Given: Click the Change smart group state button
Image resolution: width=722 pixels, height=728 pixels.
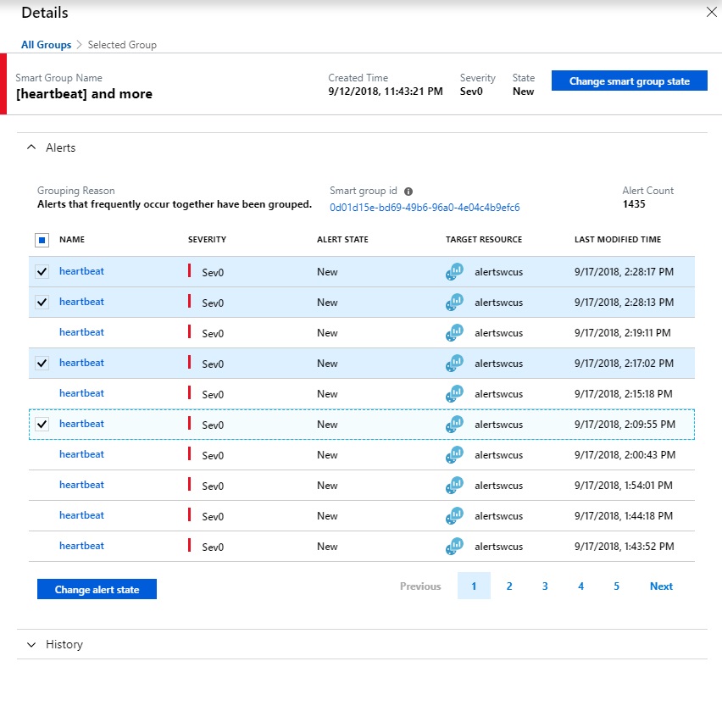Looking at the screenshot, I should point(629,81).
